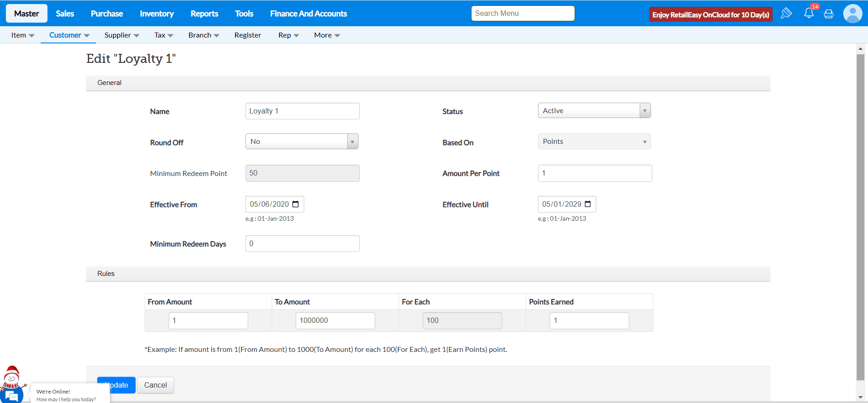Click the Cancel button

pyautogui.click(x=155, y=385)
